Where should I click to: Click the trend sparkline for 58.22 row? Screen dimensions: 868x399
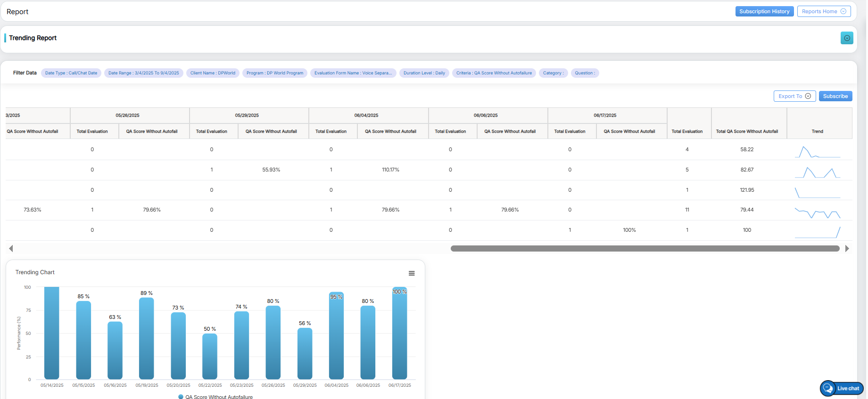pos(817,152)
